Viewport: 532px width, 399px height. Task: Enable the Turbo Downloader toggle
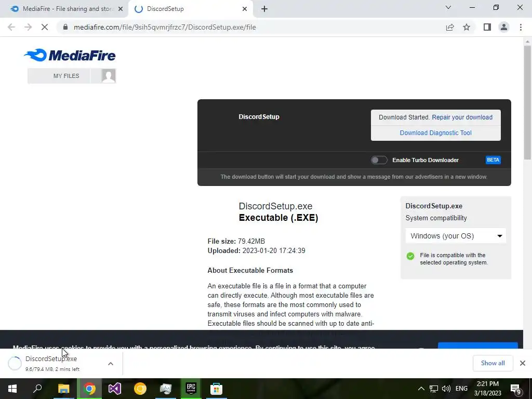coord(379,160)
